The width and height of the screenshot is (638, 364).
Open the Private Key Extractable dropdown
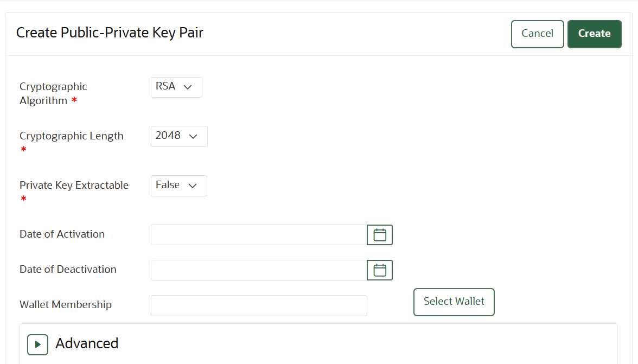click(178, 186)
